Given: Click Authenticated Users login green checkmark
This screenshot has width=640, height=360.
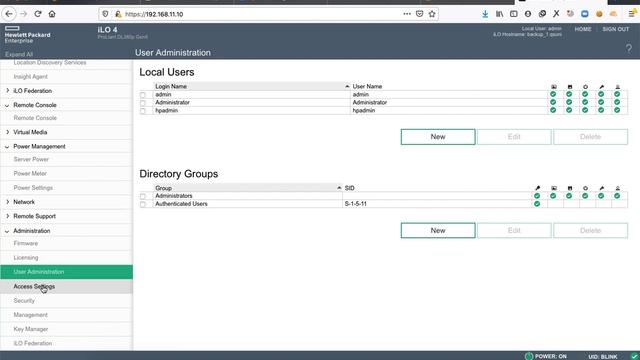Looking at the screenshot, I should [x=537, y=204].
